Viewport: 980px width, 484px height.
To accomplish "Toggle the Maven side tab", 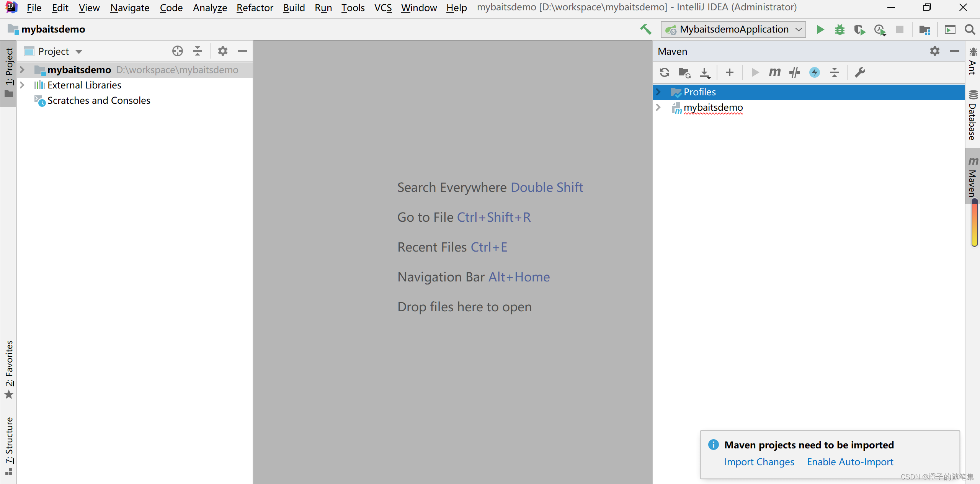I will (972, 176).
